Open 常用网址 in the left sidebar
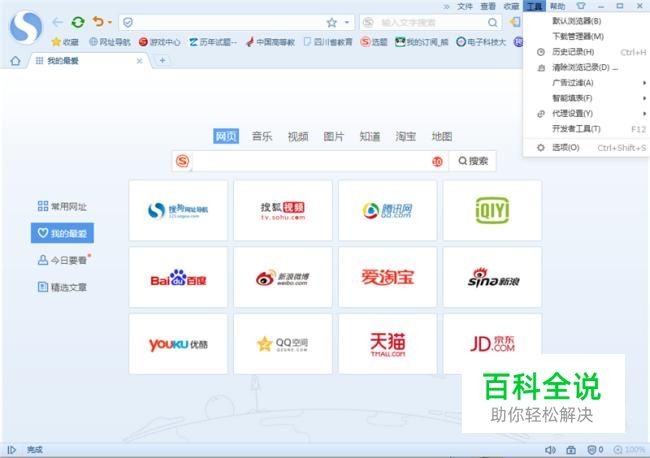Viewport: 650px width, 458px height. click(62, 206)
